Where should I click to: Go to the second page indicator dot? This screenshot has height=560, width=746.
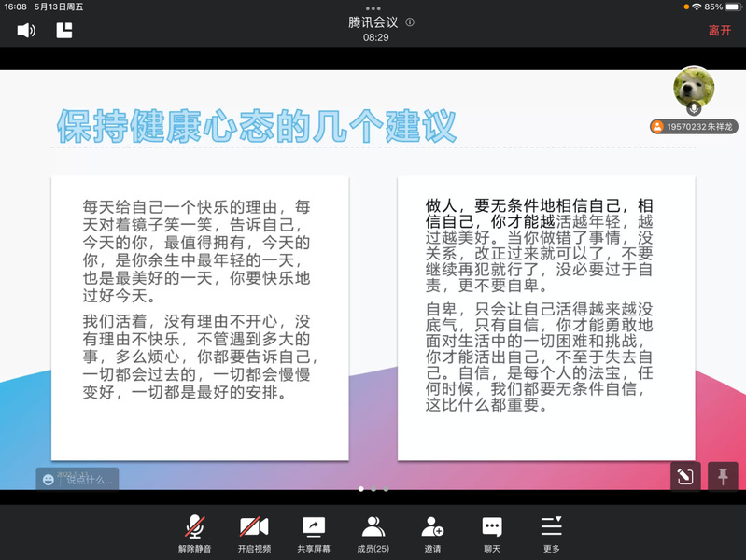point(373,489)
